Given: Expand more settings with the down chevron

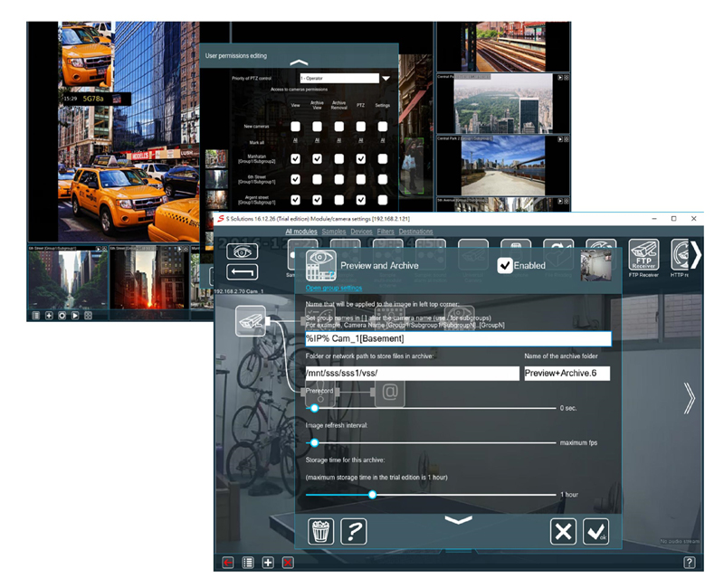Looking at the screenshot, I should [x=458, y=520].
